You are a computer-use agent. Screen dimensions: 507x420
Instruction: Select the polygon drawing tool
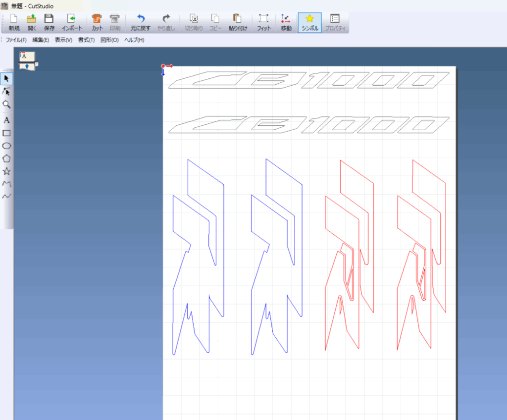tap(6, 158)
